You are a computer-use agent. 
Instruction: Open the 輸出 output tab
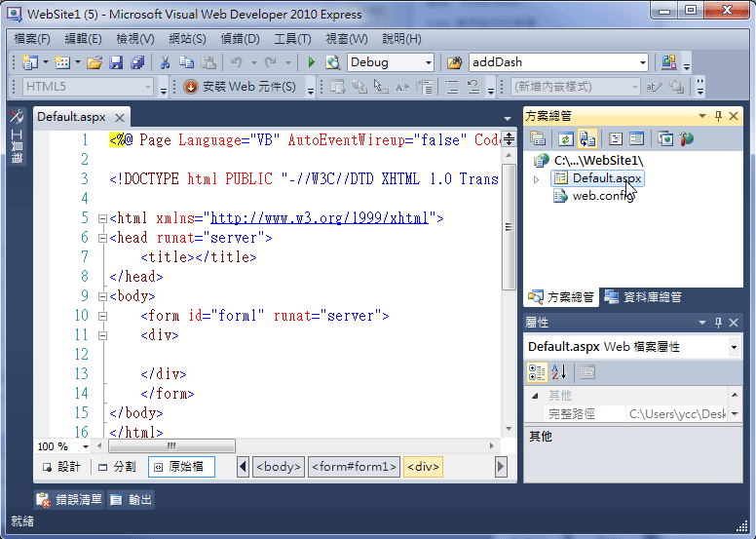pos(132,499)
